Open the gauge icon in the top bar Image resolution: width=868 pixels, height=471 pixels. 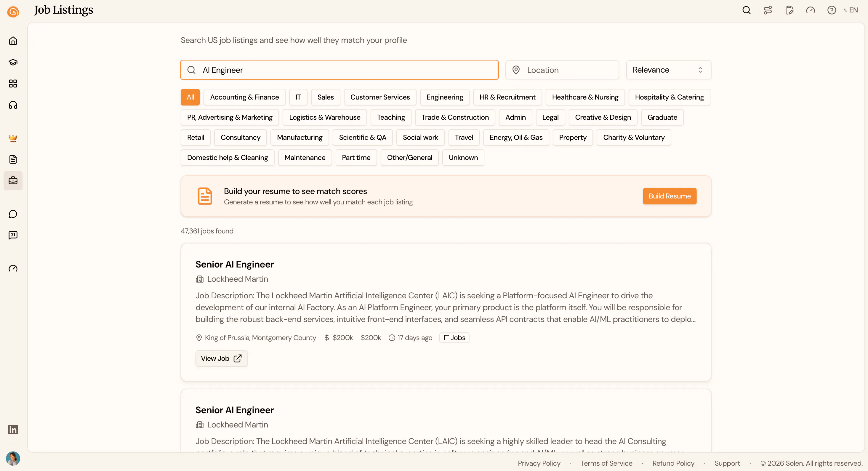click(811, 10)
